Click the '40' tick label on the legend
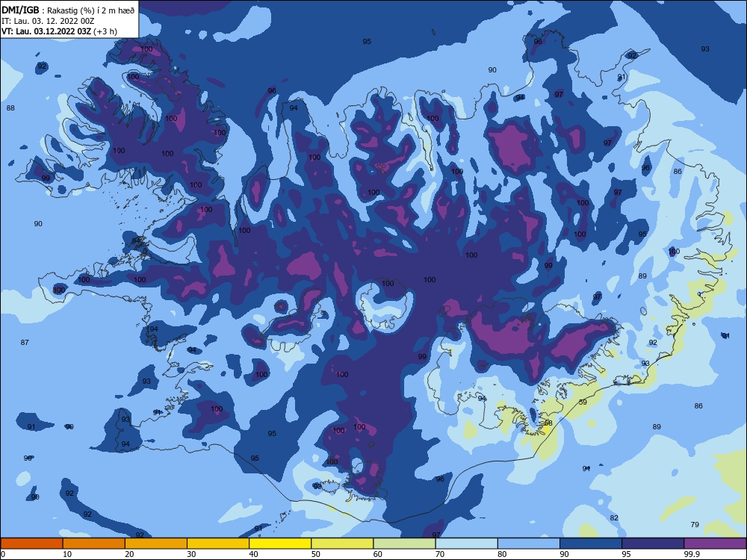Screen dimensions: 747x560 tap(253, 554)
